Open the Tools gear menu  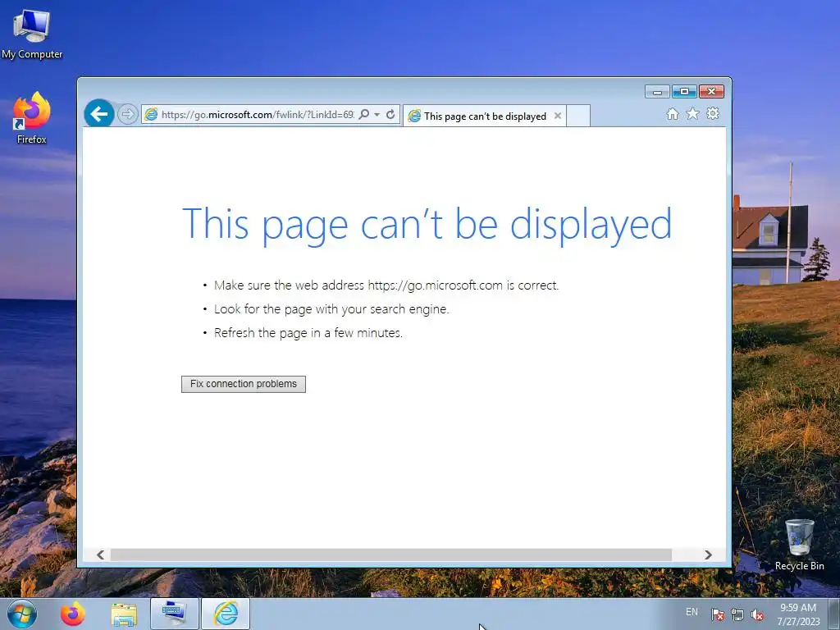click(713, 113)
